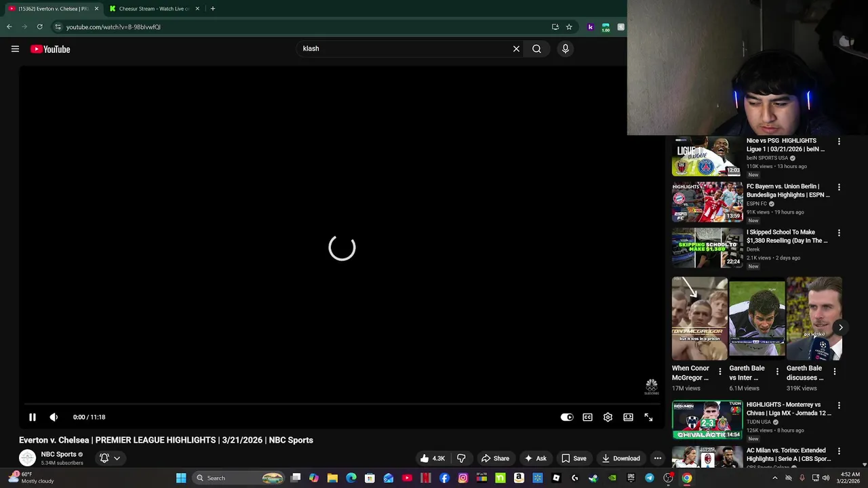
Task: Show hidden system tray icons
Action: [775, 478]
